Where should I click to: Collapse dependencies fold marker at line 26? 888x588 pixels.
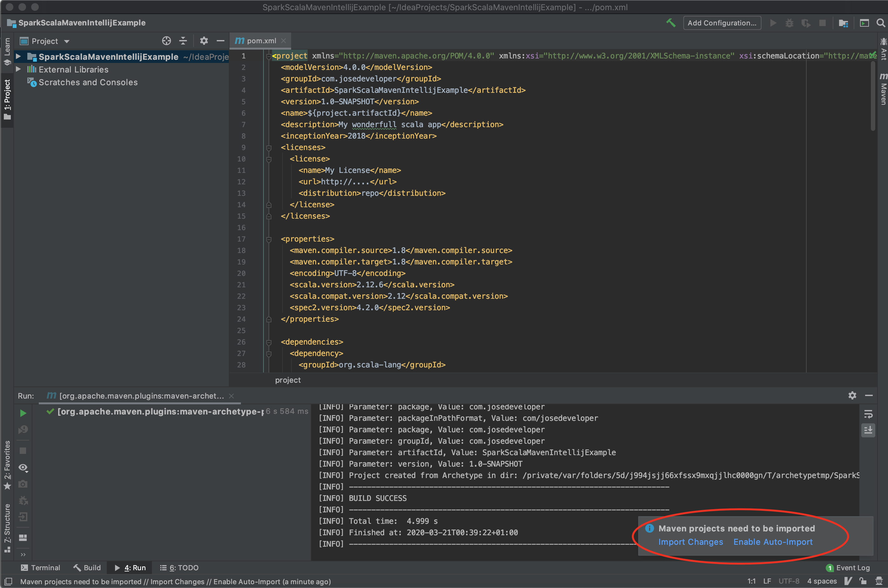pyautogui.click(x=269, y=342)
